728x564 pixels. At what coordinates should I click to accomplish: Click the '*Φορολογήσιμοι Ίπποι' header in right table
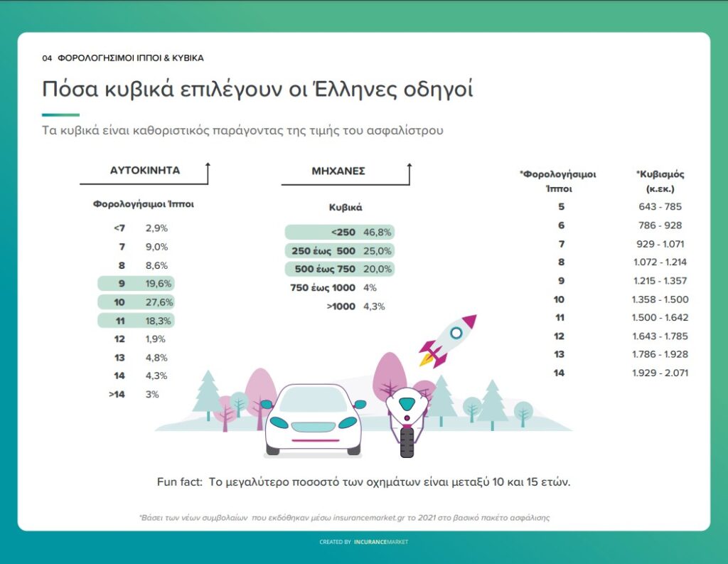[558, 181]
